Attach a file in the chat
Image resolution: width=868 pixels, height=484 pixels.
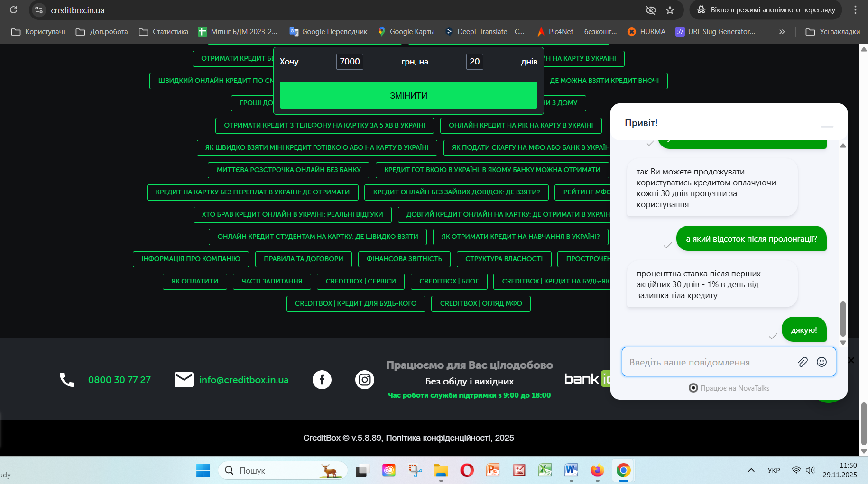tap(803, 362)
